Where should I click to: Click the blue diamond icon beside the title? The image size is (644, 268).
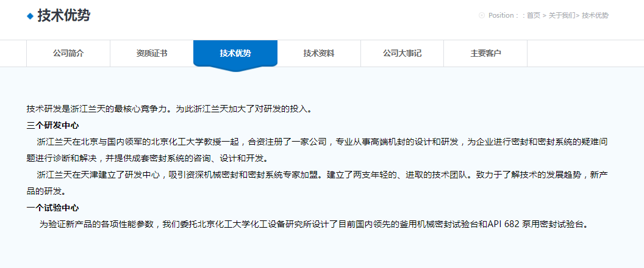point(30,16)
